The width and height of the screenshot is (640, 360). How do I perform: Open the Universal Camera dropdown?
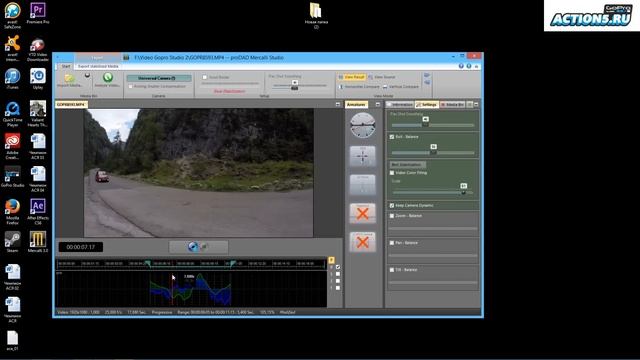pyautogui.click(x=159, y=78)
